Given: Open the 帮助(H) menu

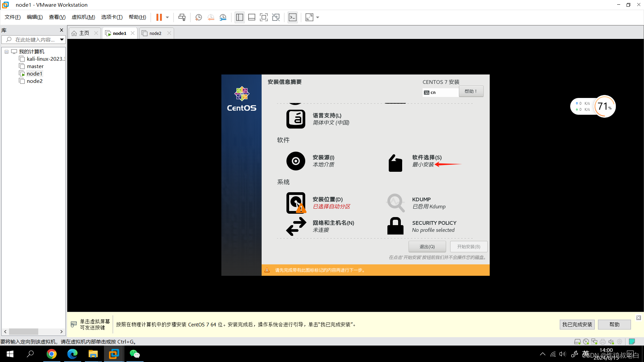Looking at the screenshot, I should [x=138, y=17].
